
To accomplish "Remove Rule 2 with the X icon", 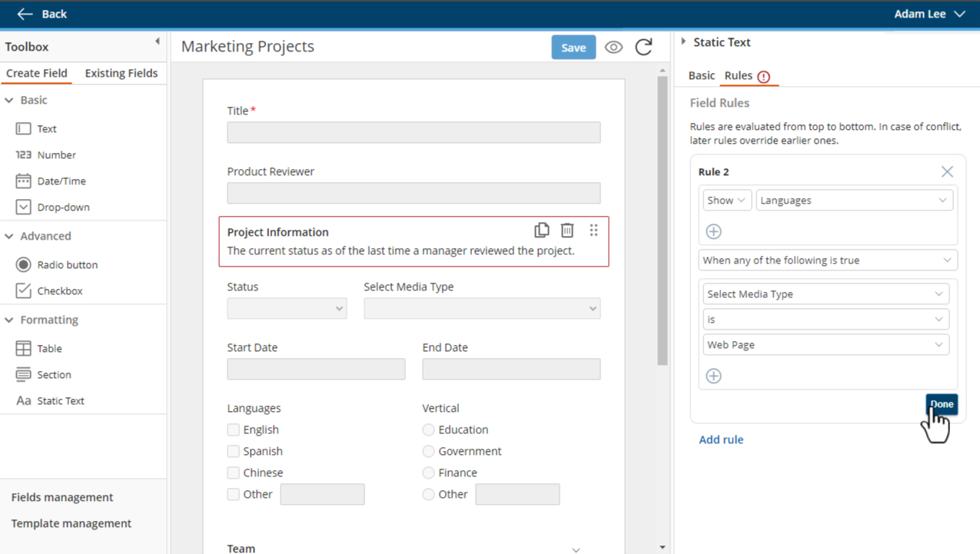I will click(x=947, y=172).
